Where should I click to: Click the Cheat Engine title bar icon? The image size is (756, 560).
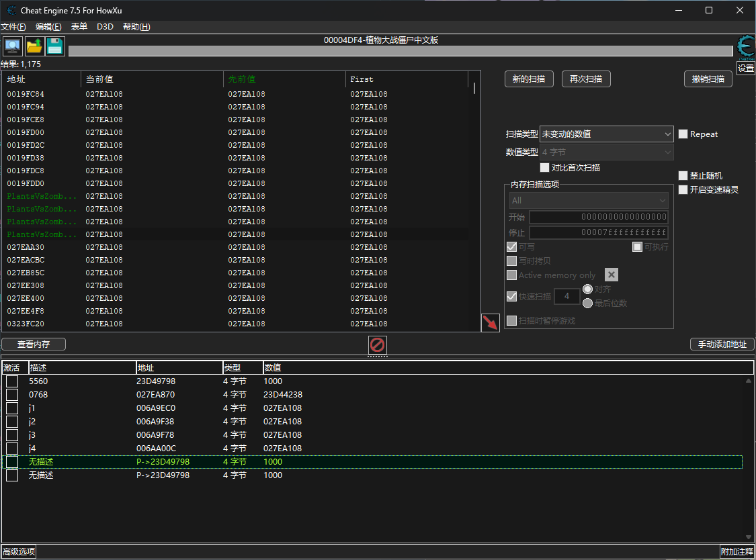click(11, 10)
